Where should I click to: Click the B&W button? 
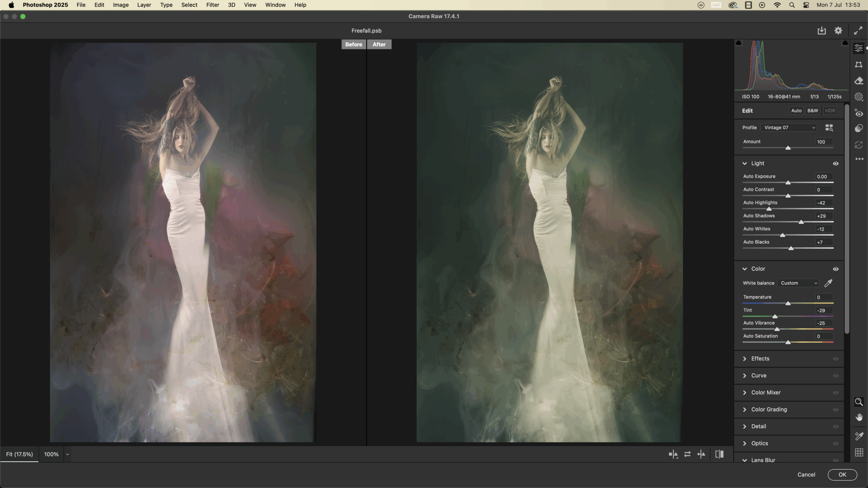click(812, 111)
